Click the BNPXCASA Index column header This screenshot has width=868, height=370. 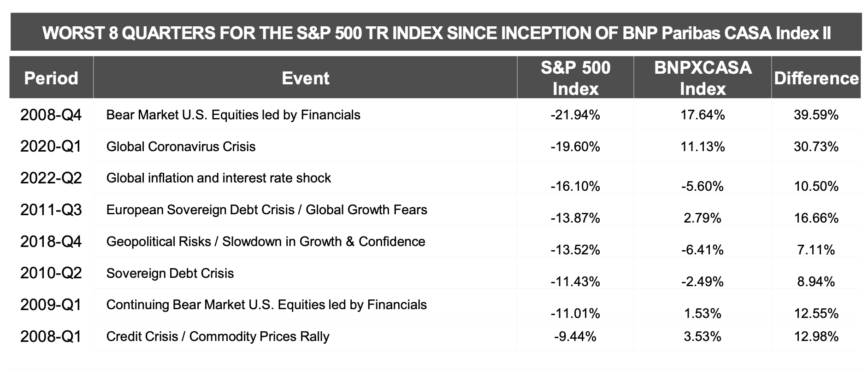(703, 78)
